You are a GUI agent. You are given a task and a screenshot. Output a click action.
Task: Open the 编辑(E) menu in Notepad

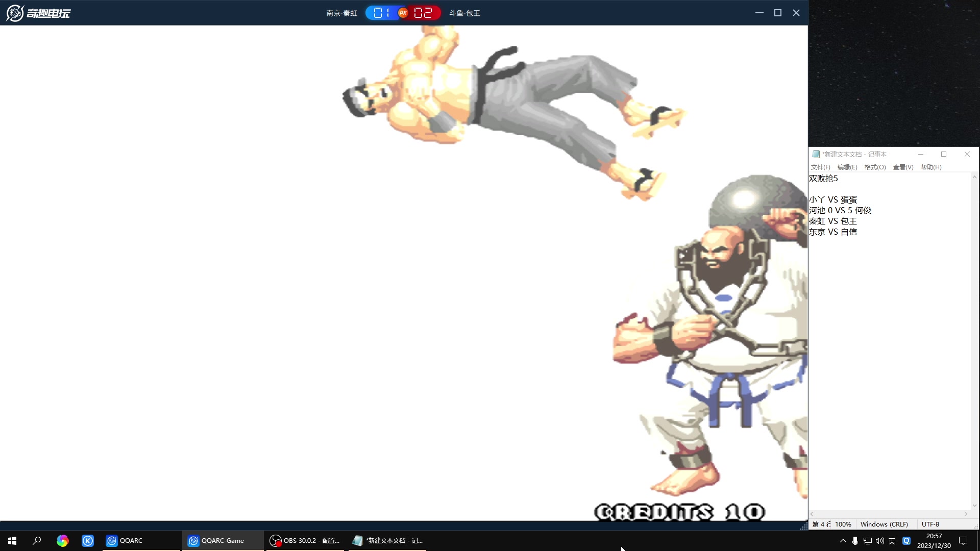point(847,167)
